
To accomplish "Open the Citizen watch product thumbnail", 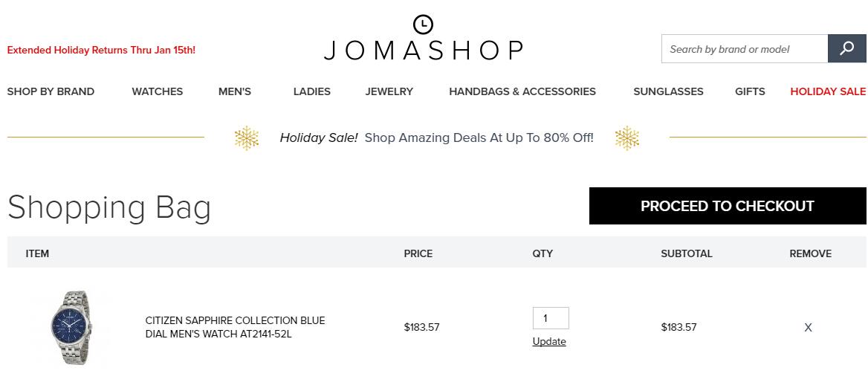I will tap(72, 327).
